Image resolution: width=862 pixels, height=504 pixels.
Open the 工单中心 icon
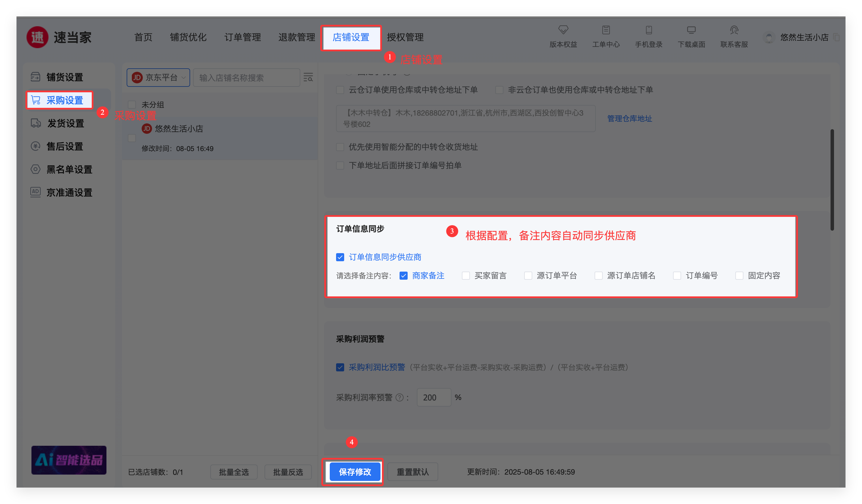point(606,30)
